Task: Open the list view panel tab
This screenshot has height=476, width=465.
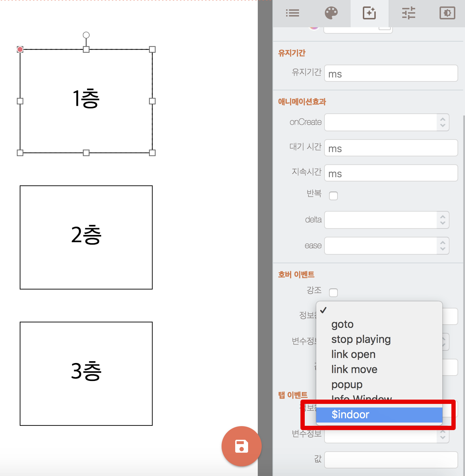Action: 292,13
